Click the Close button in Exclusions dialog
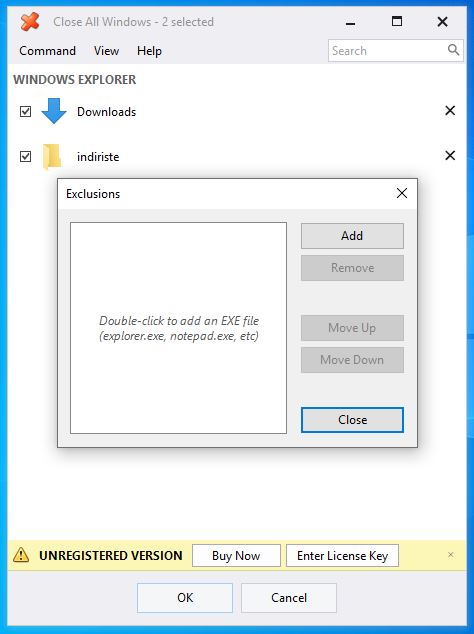 352,420
